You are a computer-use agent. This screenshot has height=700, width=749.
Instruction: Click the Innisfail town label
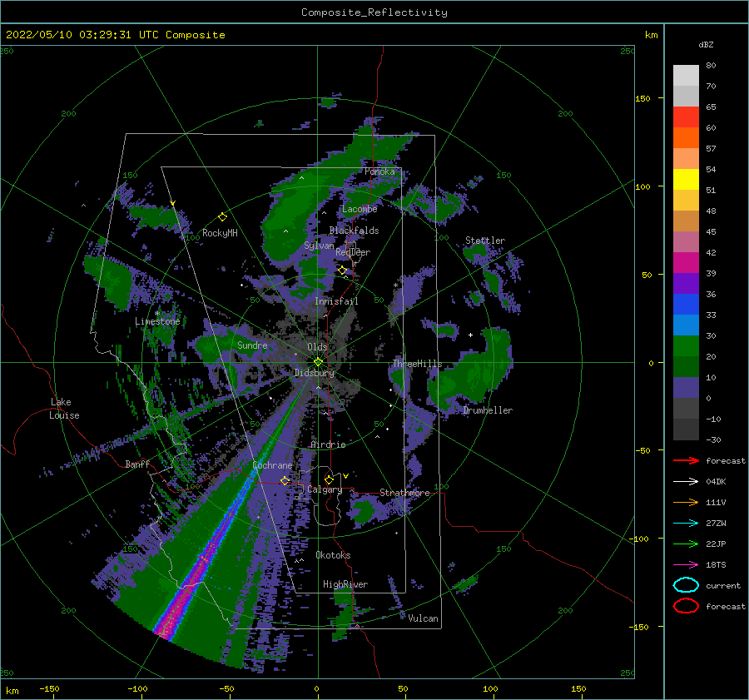336,301
